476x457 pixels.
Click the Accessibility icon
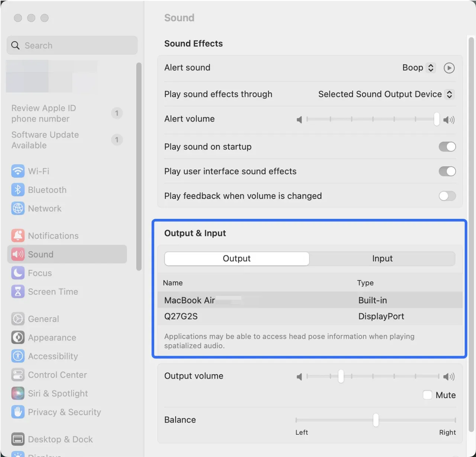coord(18,356)
